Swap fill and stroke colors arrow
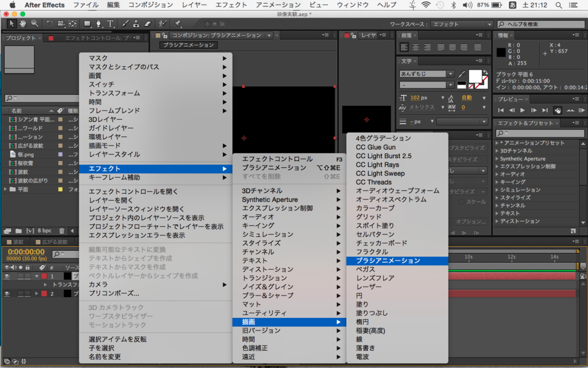588x368 pixels. [486, 72]
